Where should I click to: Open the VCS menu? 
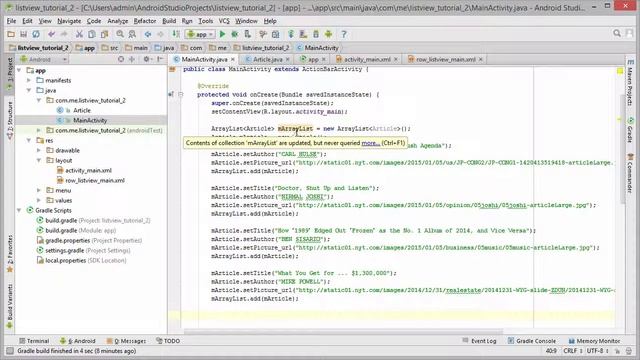[224, 21]
